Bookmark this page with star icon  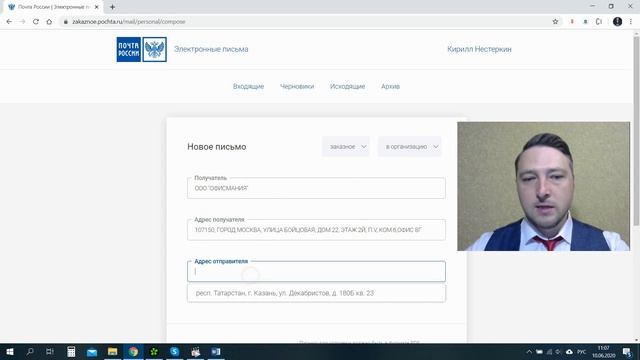[555, 22]
